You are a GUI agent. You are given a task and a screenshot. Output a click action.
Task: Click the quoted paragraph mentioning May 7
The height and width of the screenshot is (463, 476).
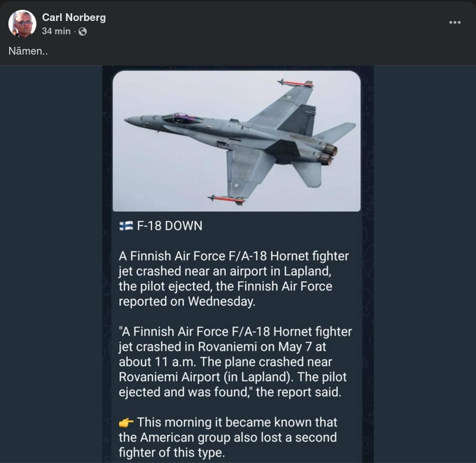235,362
